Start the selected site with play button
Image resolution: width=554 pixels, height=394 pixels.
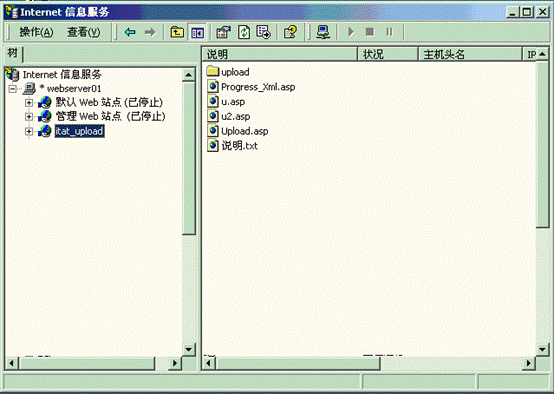(x=351, y=33)
